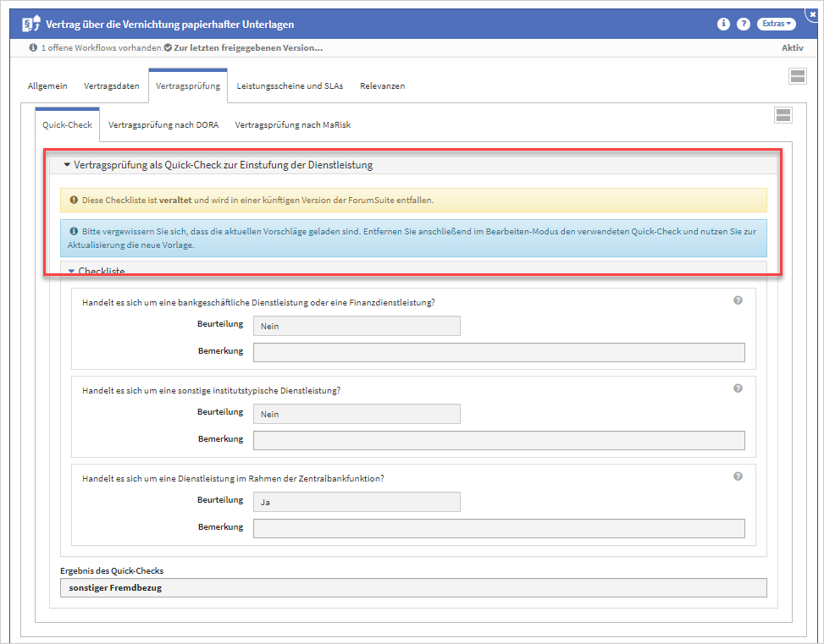
Task: Open the help question mark in title bar
Action: tap(744, 25)
